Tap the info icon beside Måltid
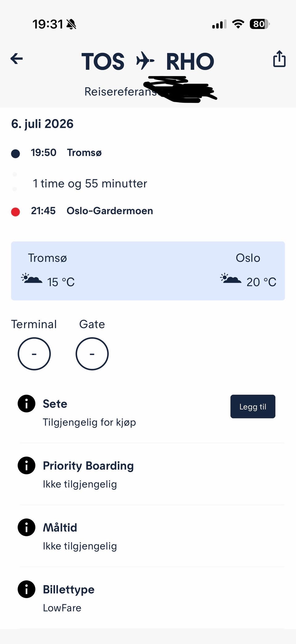 27,527
